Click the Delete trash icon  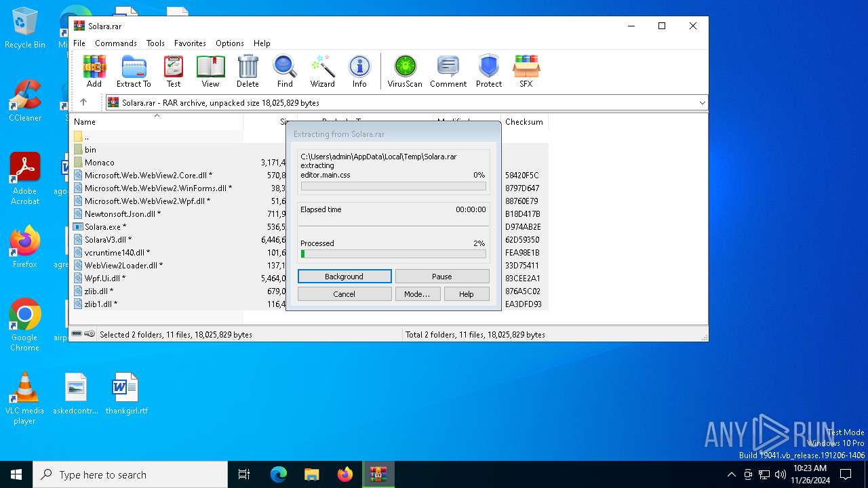(x=248, y=71)
